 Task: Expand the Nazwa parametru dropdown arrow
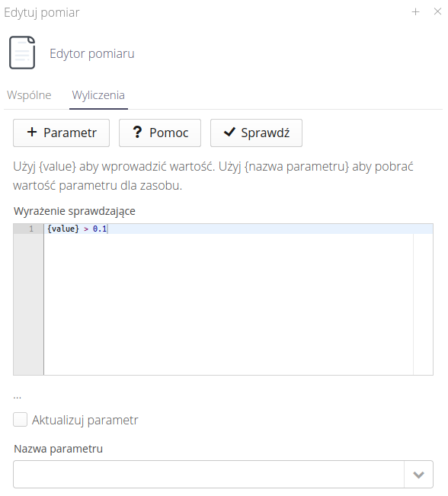point(418,475)
